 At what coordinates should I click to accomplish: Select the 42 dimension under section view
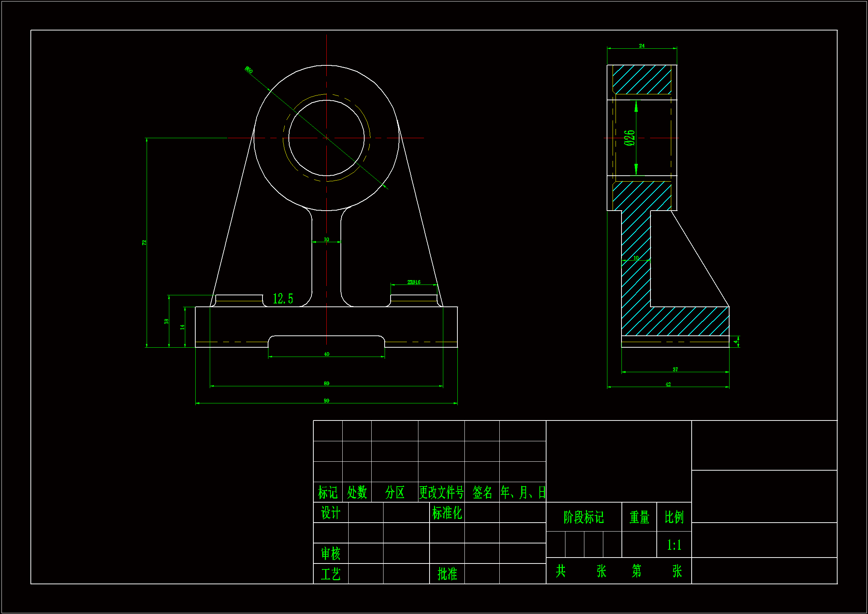coord(668,384)
